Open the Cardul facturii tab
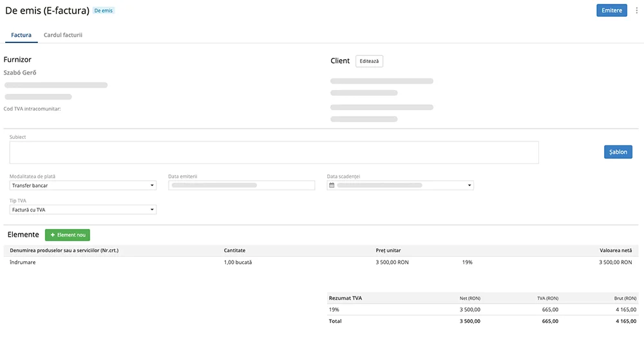 click(x=62, y=35)
